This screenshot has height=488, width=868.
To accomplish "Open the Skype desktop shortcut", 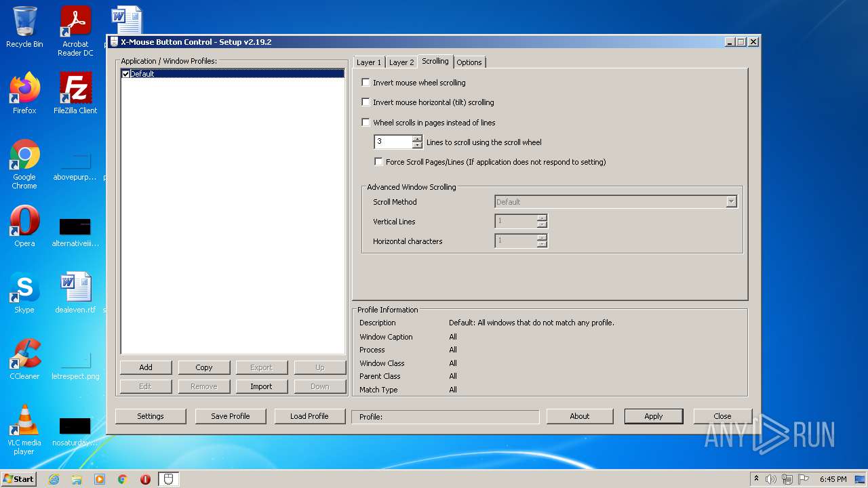I will [24, 293].
